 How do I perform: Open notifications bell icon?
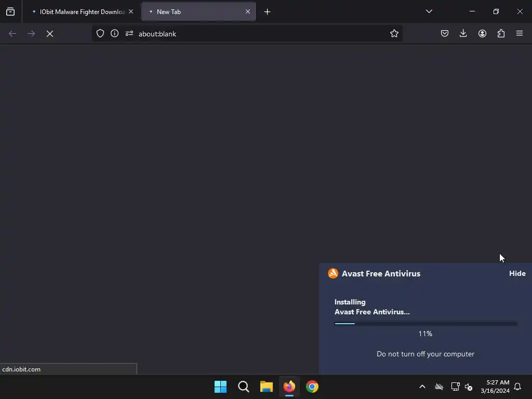(x=517, y=387)
